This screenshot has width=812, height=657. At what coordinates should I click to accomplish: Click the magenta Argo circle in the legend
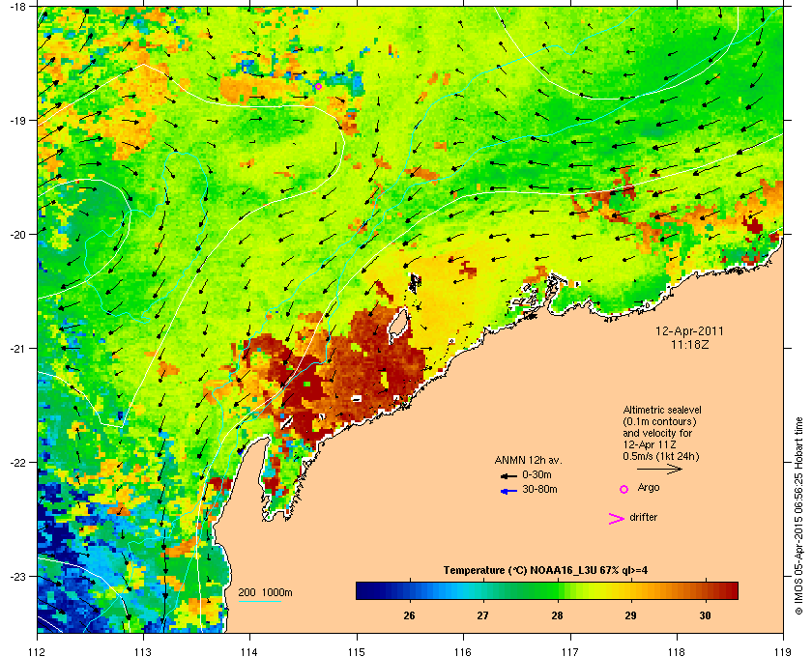(624, 489)
